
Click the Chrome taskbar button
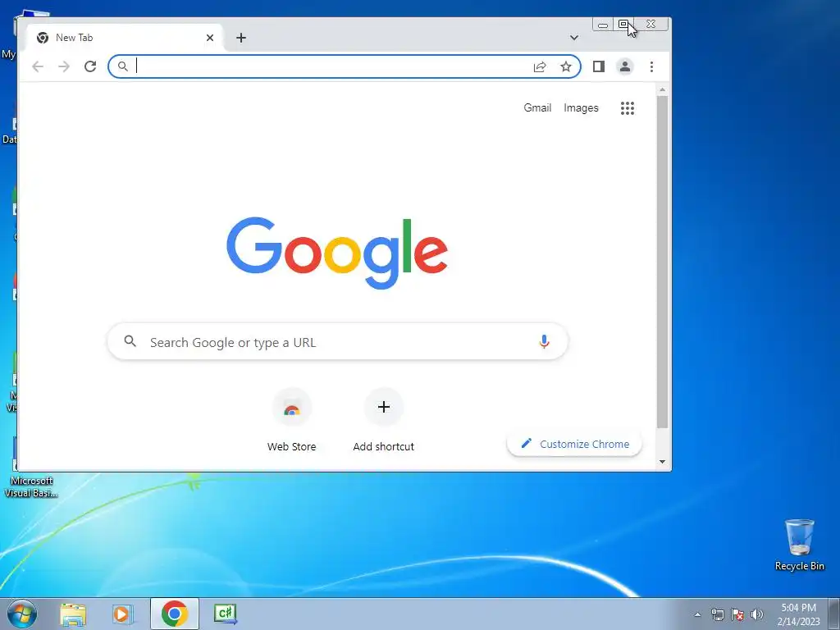coord(174,614)
